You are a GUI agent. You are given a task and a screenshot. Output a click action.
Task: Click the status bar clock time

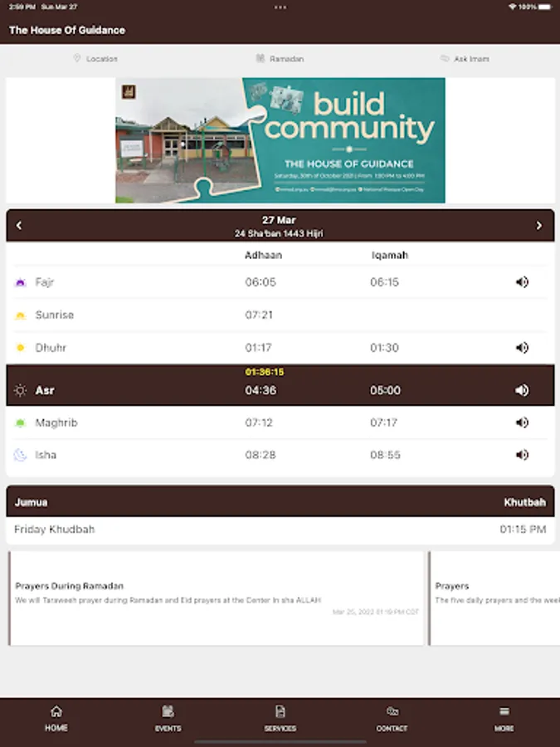pos(22,7)
